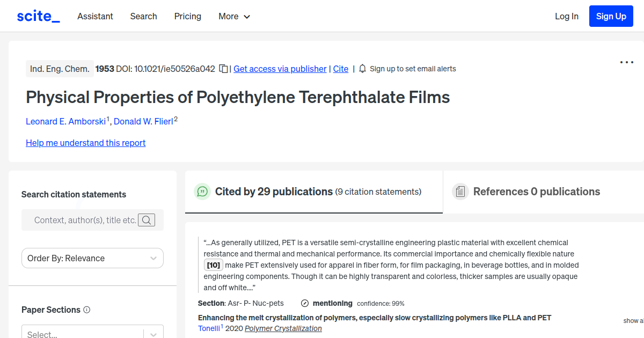
Task: Click the green quotation icon near Cited by
Action: (x=202, y=191)
